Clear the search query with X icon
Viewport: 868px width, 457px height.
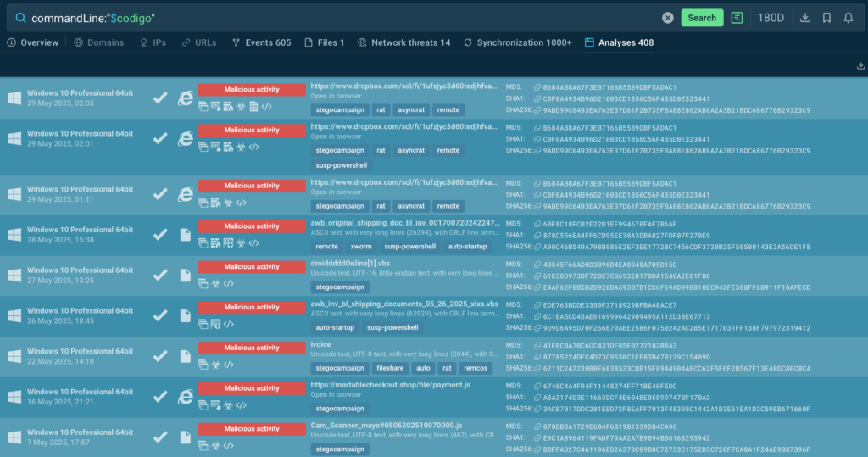point(668,18)
